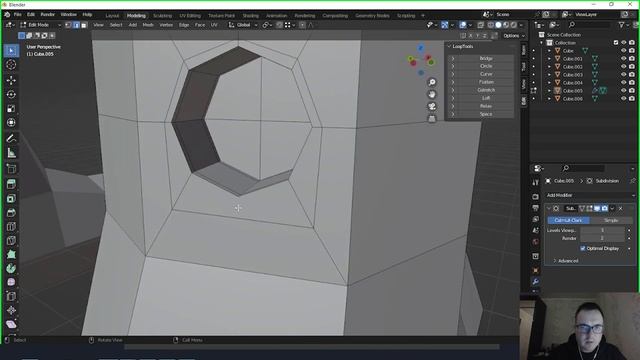Select the Measure tool
The image size is (640, 360).
pyautogui.click(x=11, y=153)
